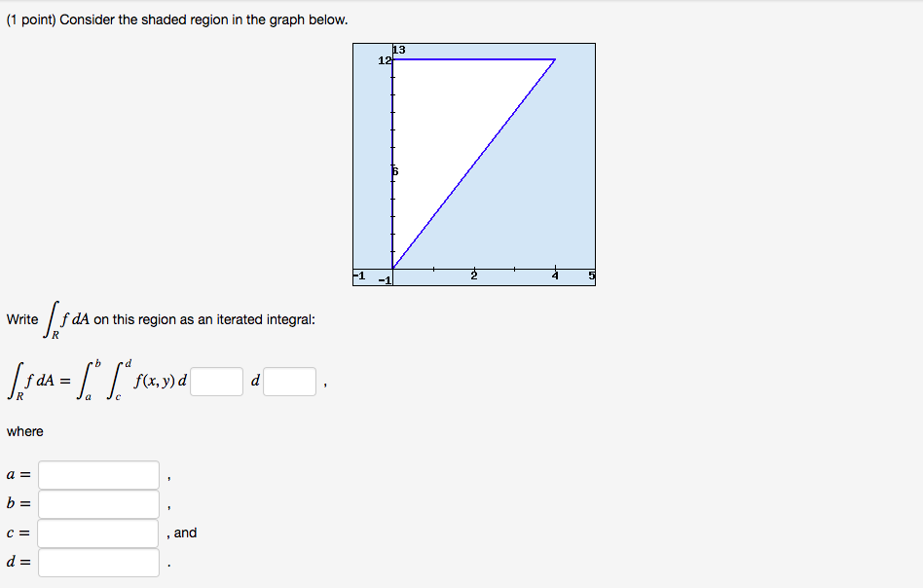Click the x-axis label 2 on the graph
This screenshot has height=588, width=923.
[472, 276]
